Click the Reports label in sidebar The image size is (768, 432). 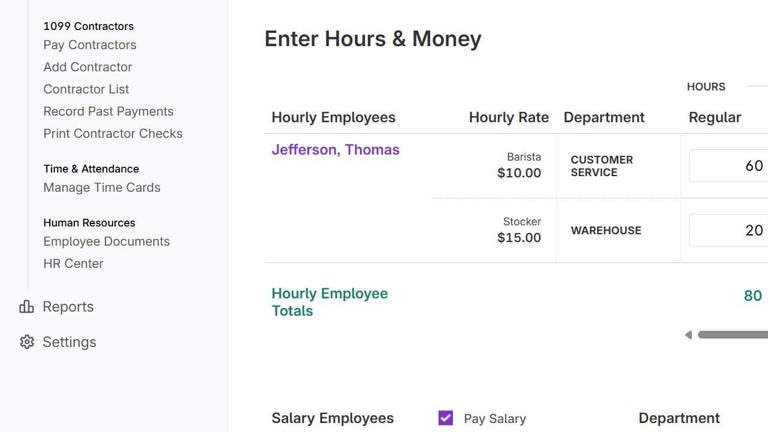[x=68, y=307]
